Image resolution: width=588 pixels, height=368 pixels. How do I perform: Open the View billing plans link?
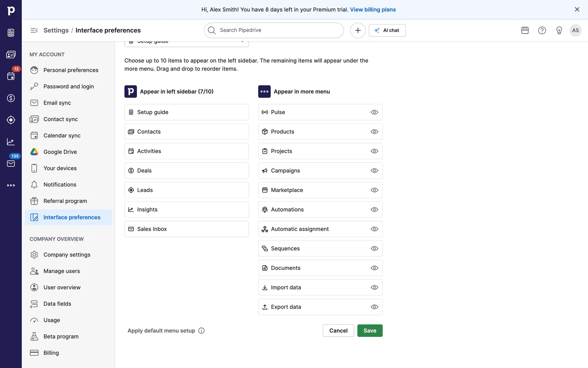pyautogui.click(x=373, y=10)
